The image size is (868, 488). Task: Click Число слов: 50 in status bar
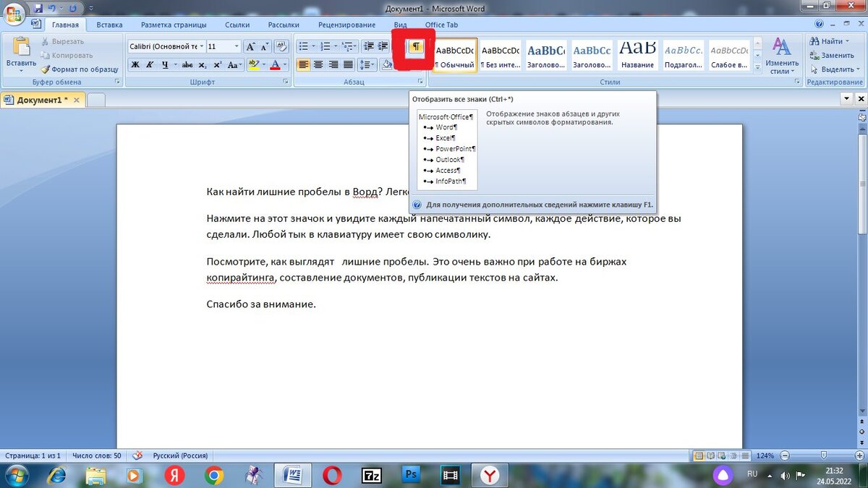[x=97, y=455]
